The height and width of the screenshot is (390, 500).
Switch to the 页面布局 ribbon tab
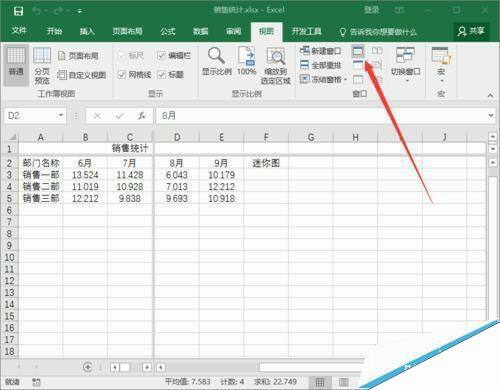[x=128, y=31]
